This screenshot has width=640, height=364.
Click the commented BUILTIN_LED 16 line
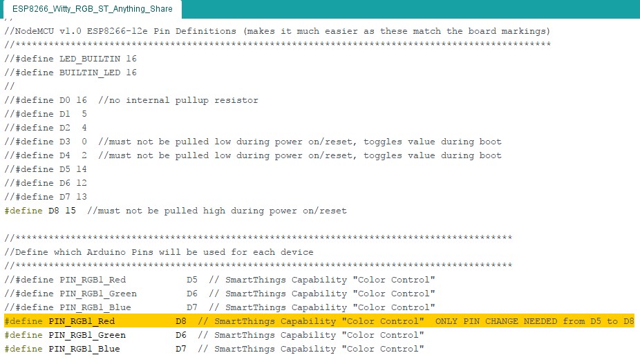pyautogui.click(x=70, y=73)
